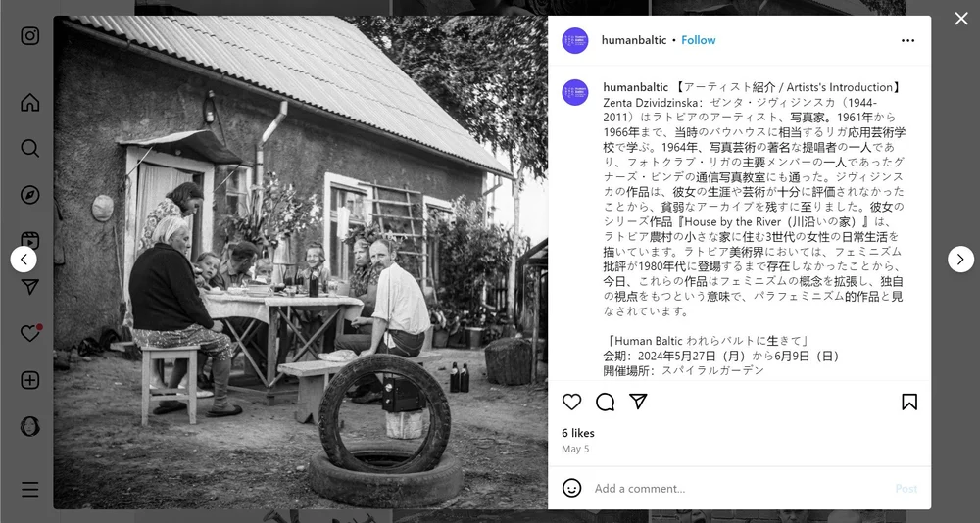Open Explore compass icon
This screenshot has width=980, height=523.
pos(30,195)
